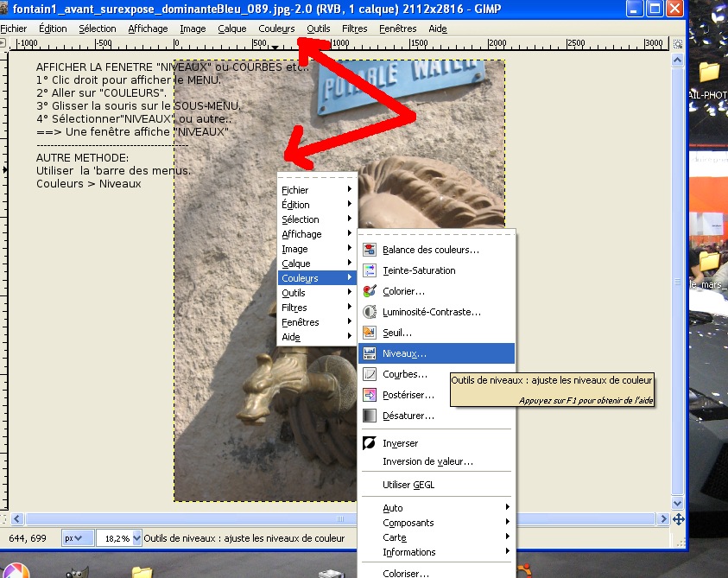The image size is (728, 578).
Task: Click the vertical scrollbar down arrow
Action: 677,503
